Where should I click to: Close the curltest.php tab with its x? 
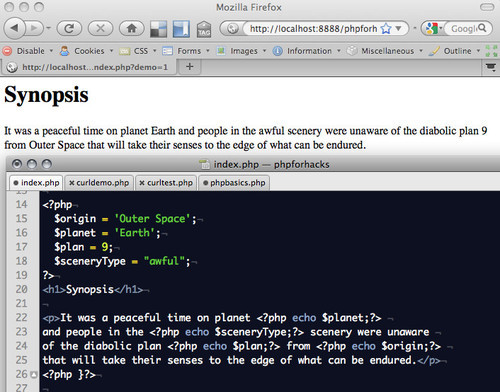(142, 183)
